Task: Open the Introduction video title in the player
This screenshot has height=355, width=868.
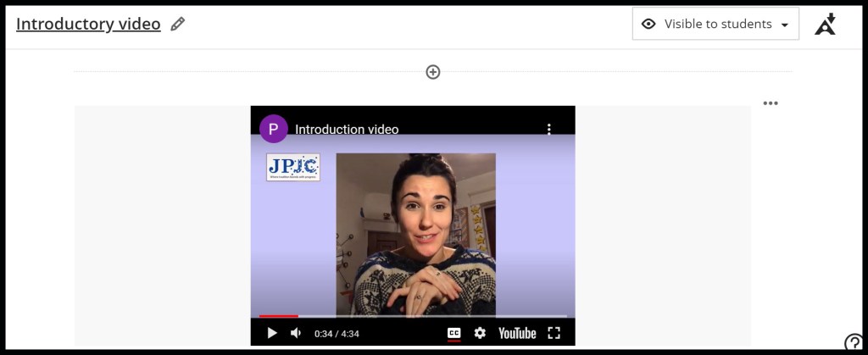Action: coord(347,130)
